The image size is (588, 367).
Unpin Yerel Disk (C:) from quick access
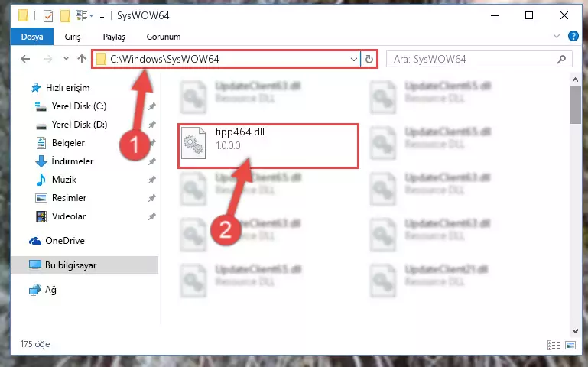coord(152,106)
